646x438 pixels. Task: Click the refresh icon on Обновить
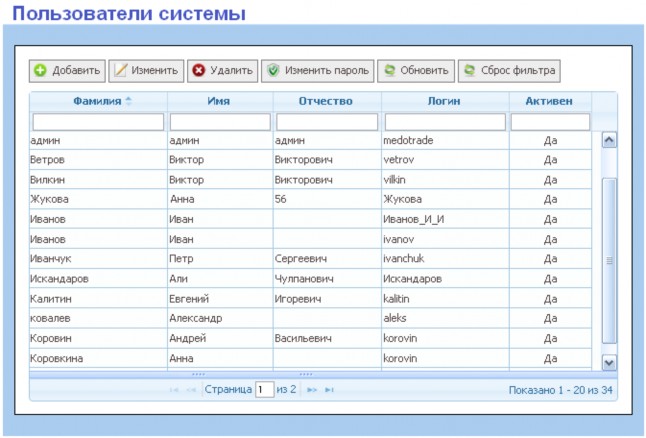(x=389, y=70)
